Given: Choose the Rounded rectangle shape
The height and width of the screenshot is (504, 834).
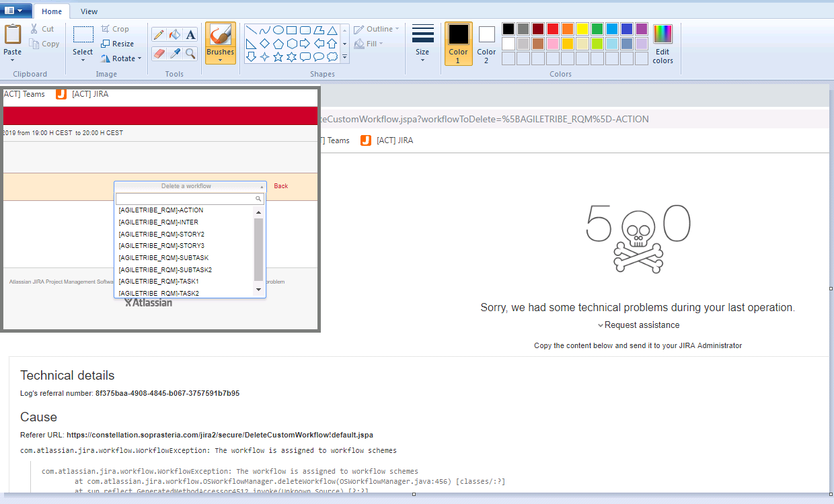Looking at the screenshot, I should [x=305, y=30].
